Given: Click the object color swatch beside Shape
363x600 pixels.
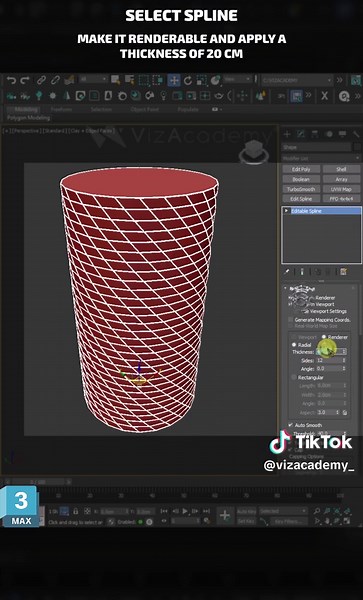Looking at the screenshot, I should (358, 147).
